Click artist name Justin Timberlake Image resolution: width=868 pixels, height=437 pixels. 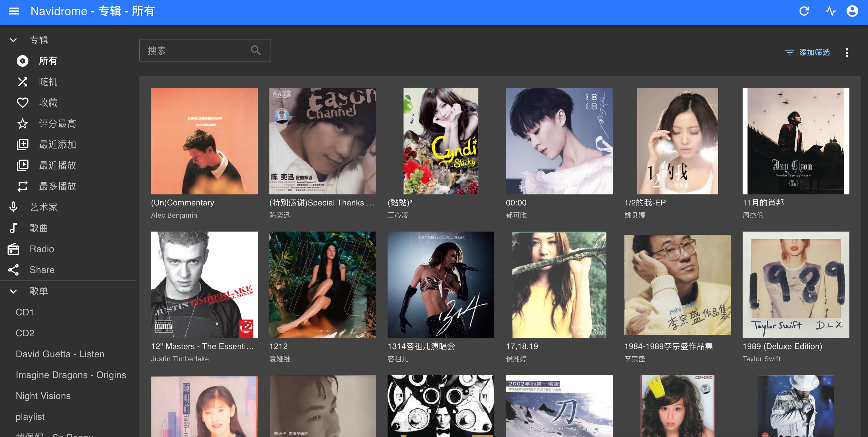click(180, 359)
